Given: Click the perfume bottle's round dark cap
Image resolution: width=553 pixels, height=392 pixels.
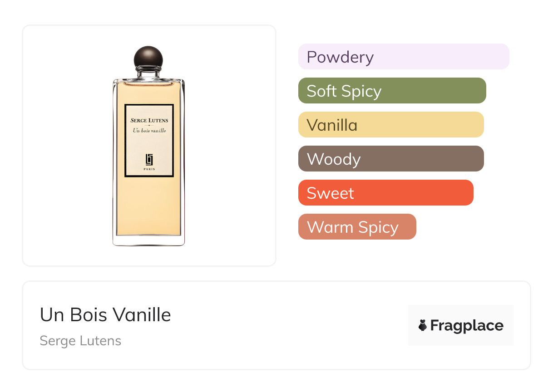Looking at the screenshot, I should point(148,57).
